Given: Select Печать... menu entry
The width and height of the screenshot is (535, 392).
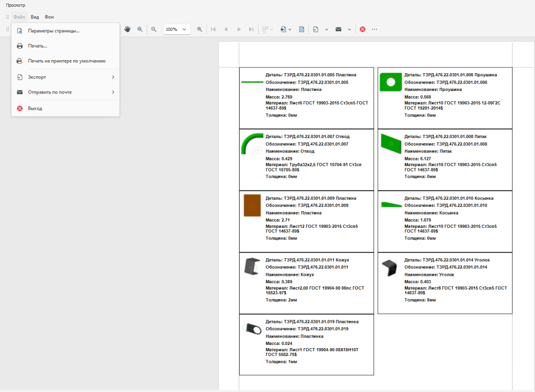Looking at the screenshot, I should coord(38,46).
